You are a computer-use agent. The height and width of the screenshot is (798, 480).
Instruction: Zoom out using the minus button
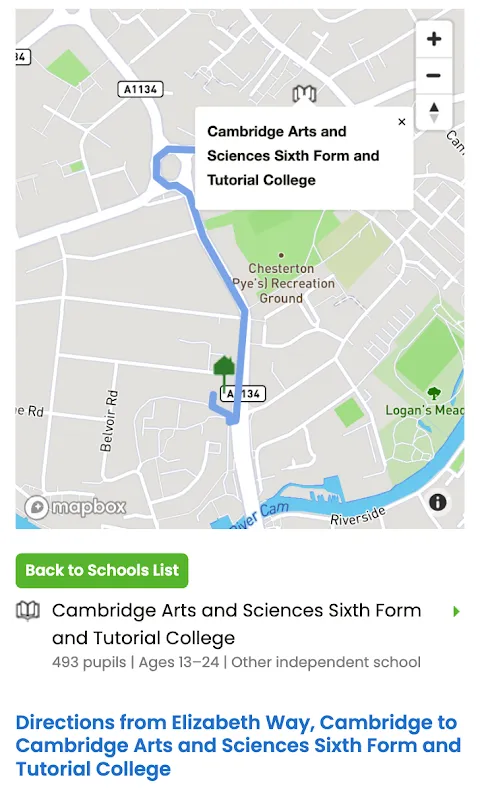pos(434,76)
